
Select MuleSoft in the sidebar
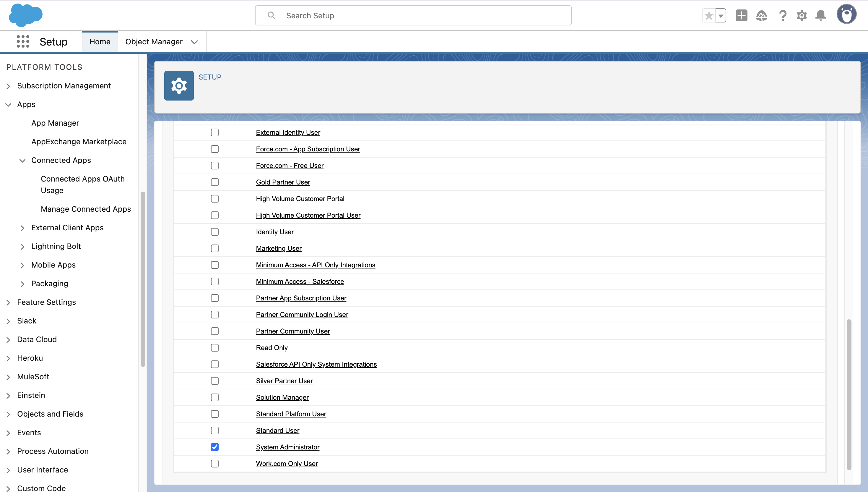pos(33,376)
